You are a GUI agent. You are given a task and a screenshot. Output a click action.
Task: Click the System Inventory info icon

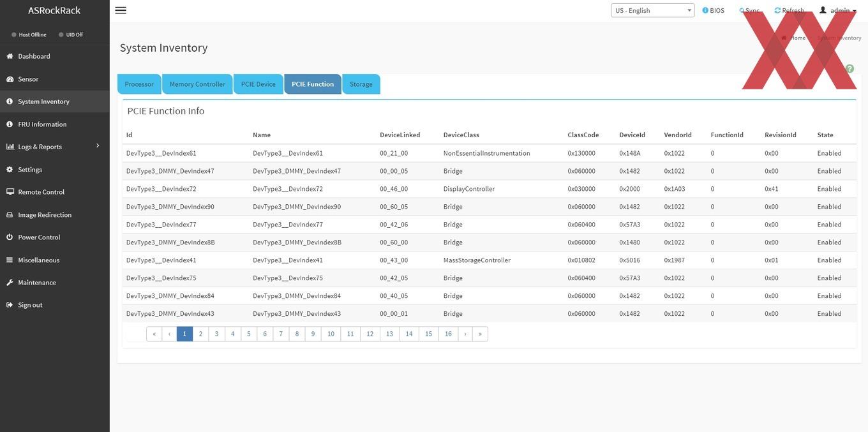point(10,101)
